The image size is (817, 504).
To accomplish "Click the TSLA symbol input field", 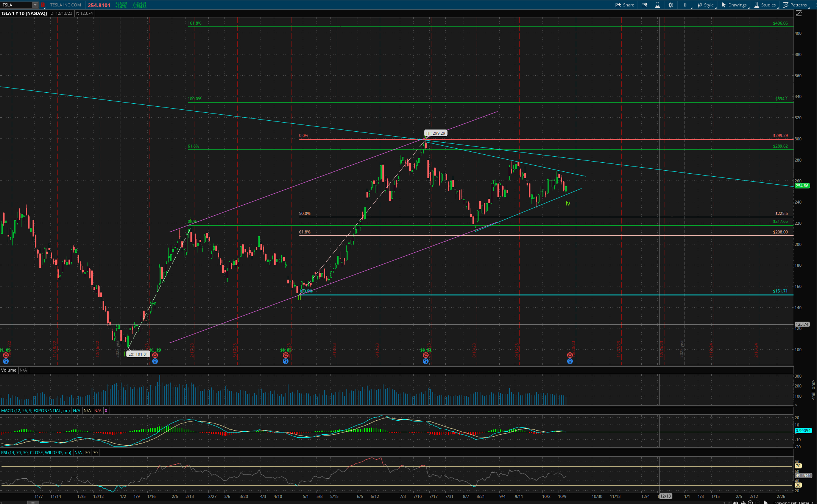I will click(x=16, y=5).
